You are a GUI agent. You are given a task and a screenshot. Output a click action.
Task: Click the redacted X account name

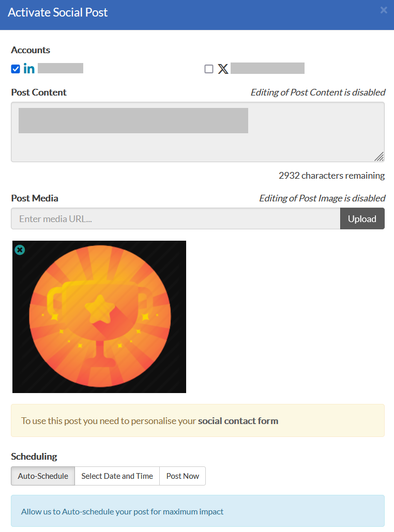tap(267, 68)
